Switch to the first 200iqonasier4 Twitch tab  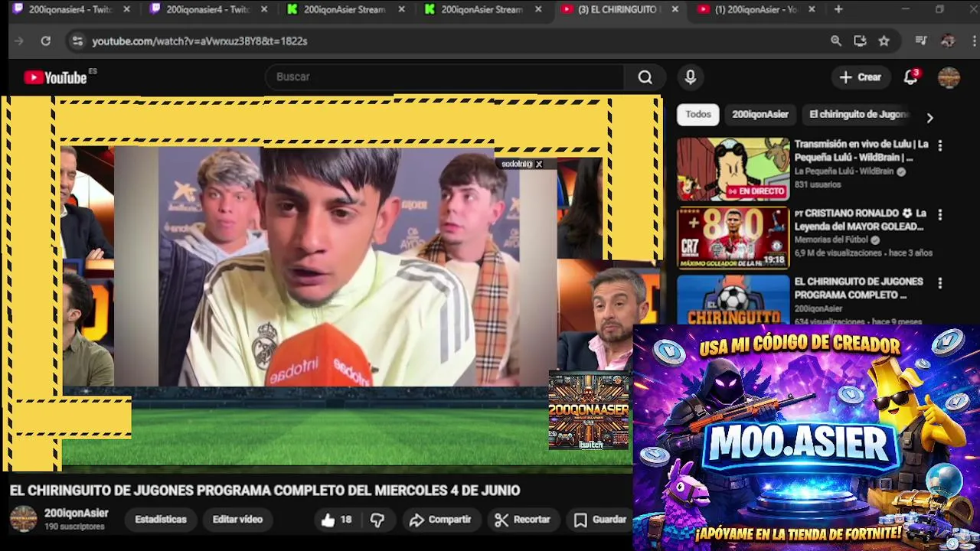click(69, 9)
